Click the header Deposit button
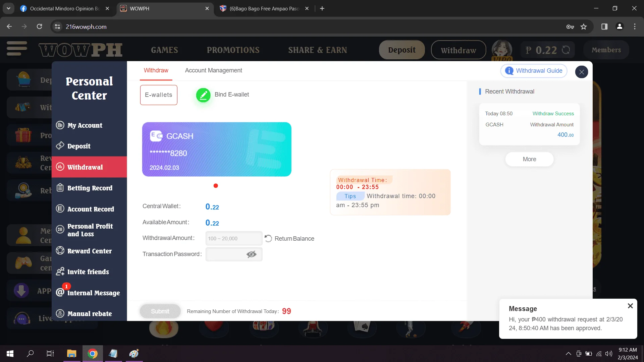 (x=402, y=50)
